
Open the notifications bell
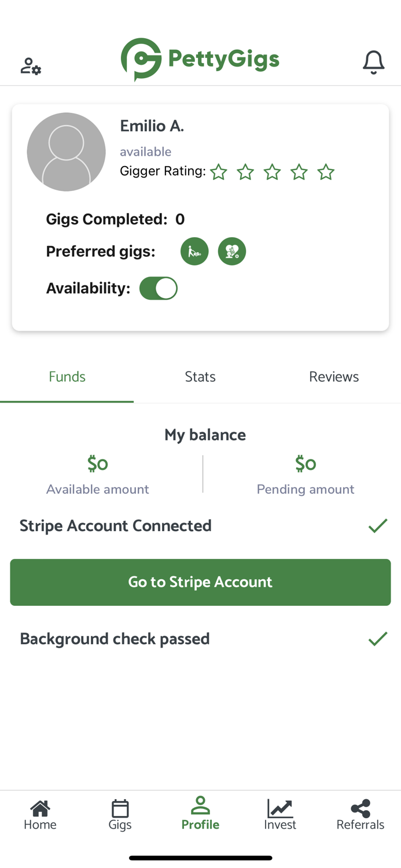(373, 62)
